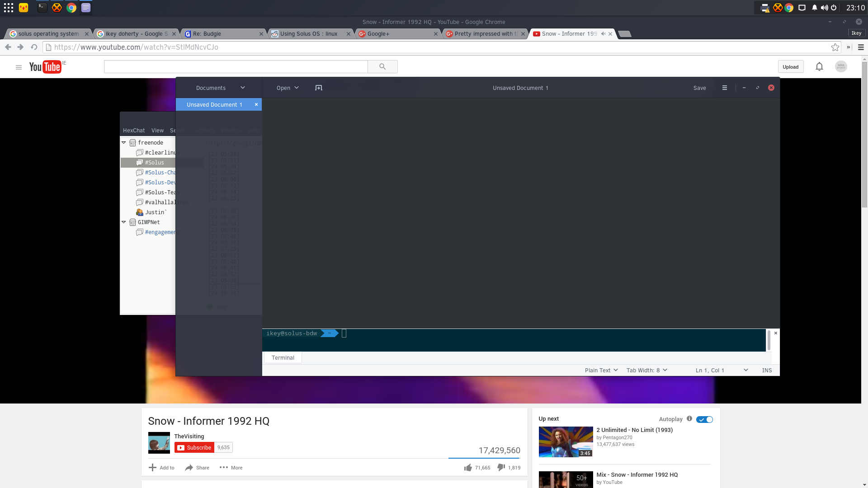Focus gedit text editor in panel task list

tap(86, 8)
